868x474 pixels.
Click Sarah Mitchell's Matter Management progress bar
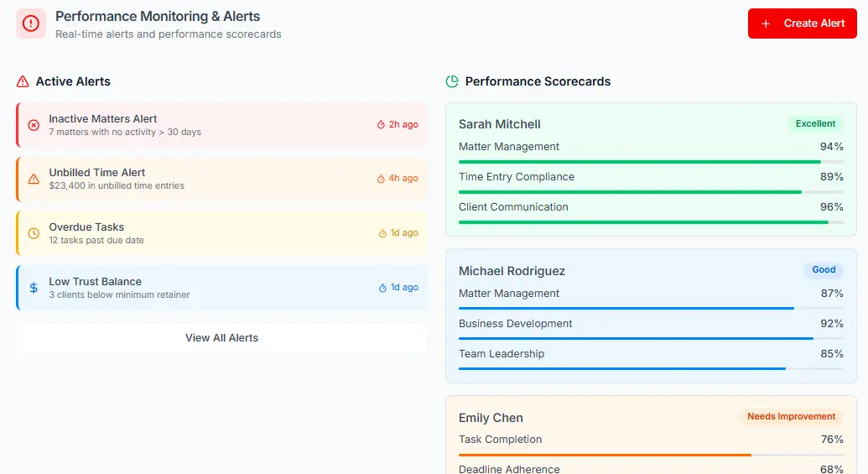click(x=651, y=162)
